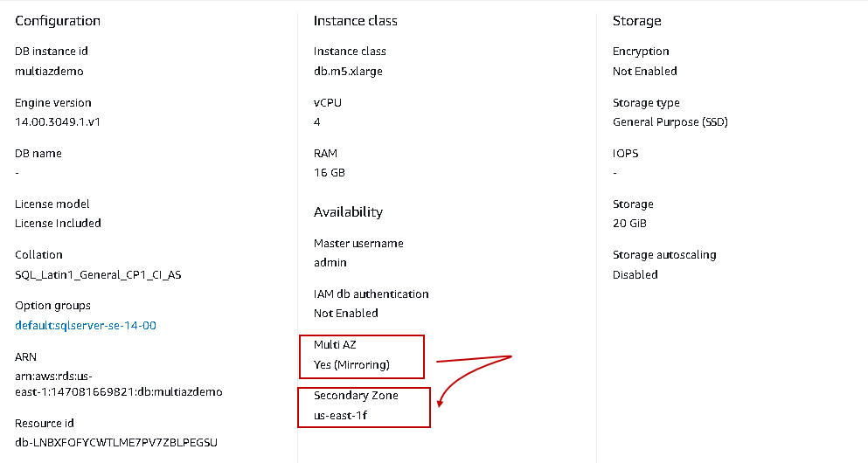Select the engine version 14.00.3049.1.v1 text
This screenshot has width=868, height=463.
[59, 121]
